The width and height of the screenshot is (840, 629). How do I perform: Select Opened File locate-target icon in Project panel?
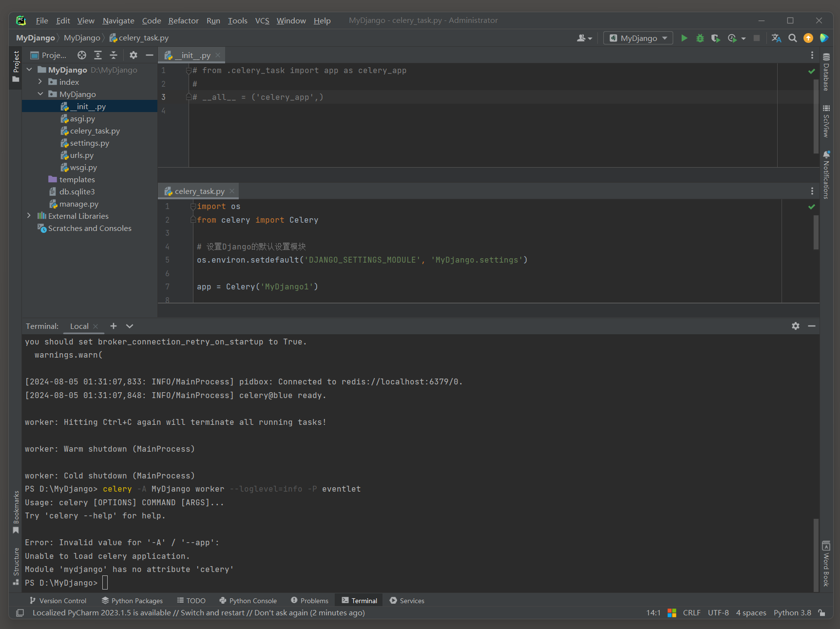tap(82, 55)
